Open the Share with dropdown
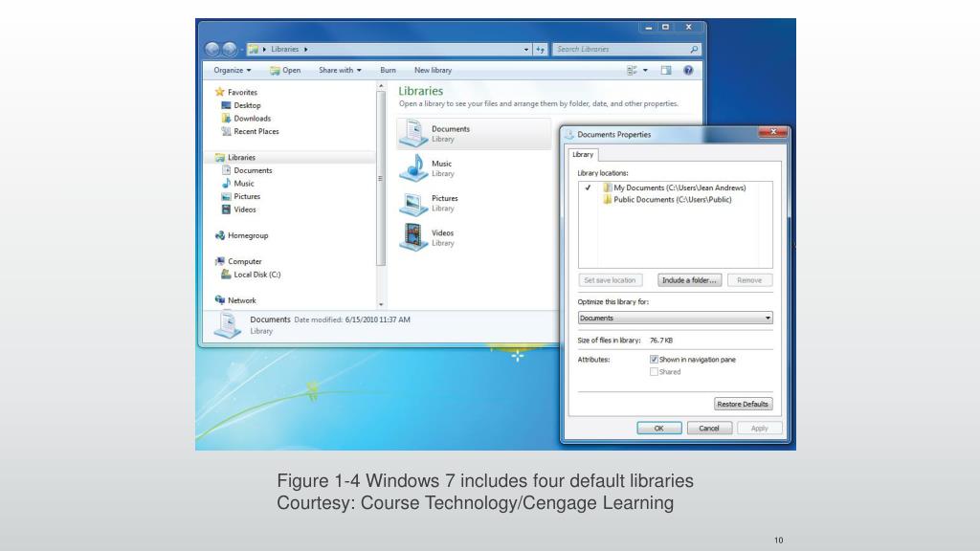This screenshot has height=551, width=980. [x=340, y=71]
